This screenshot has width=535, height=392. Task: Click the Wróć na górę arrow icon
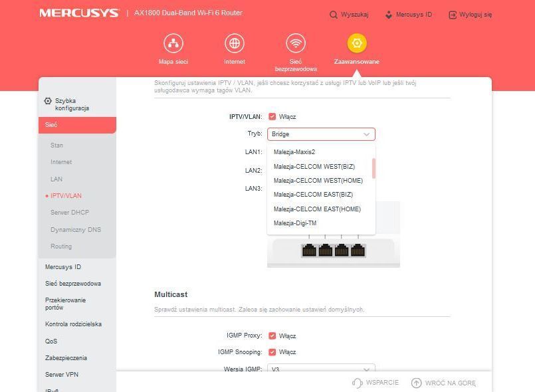tap(416, 383)
